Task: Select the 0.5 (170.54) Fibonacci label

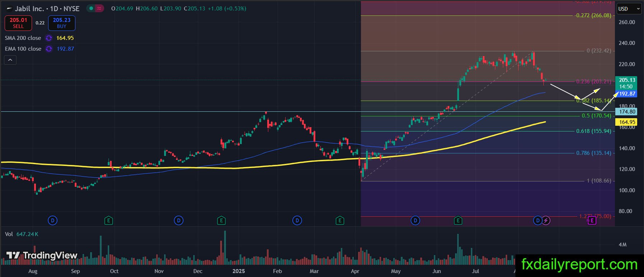Action: [596, 116]
